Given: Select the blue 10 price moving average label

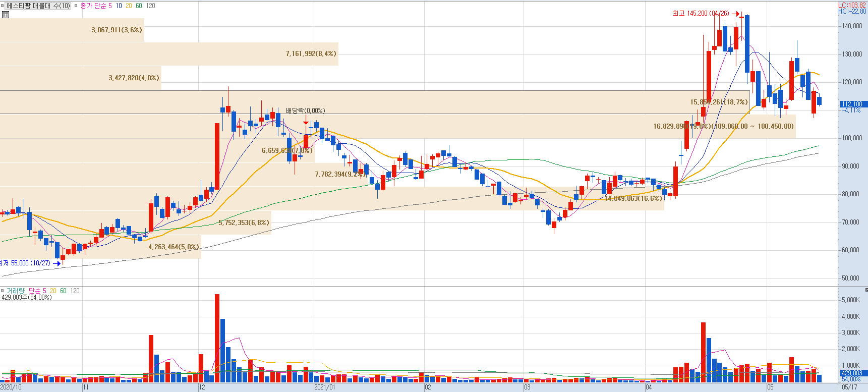Looking at the screenshot, I should tap(119, 6).
